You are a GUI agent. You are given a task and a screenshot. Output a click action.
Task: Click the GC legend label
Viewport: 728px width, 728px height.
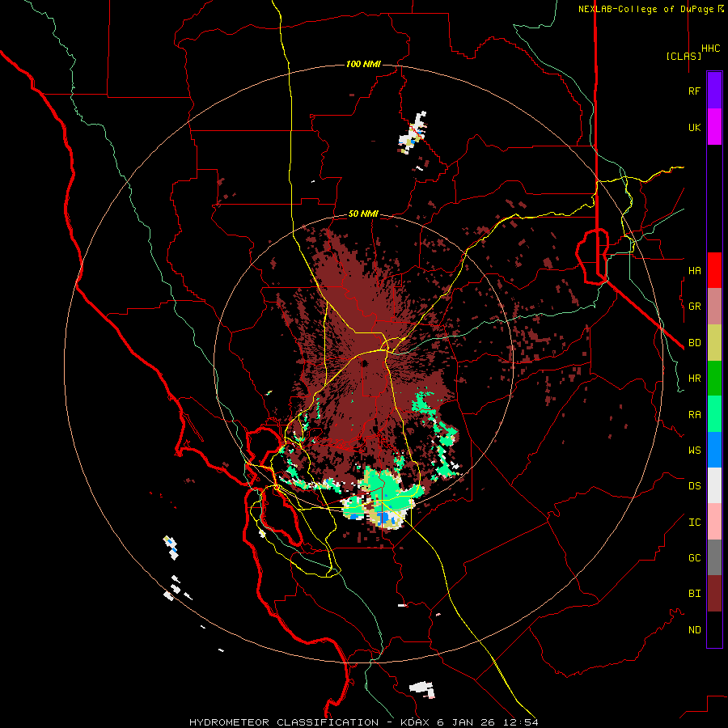click(694, 558)
